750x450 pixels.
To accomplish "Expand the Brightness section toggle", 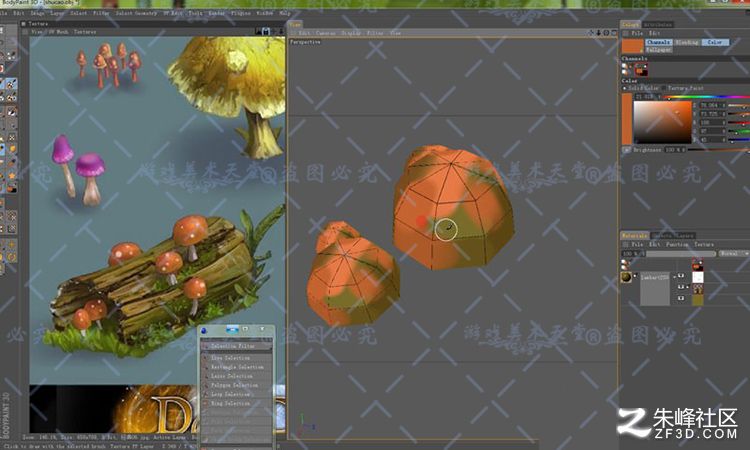I will point(626,150).
